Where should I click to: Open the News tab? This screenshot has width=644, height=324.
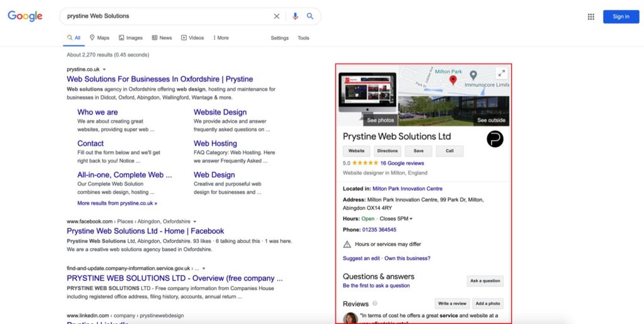(x=162, y=38)
